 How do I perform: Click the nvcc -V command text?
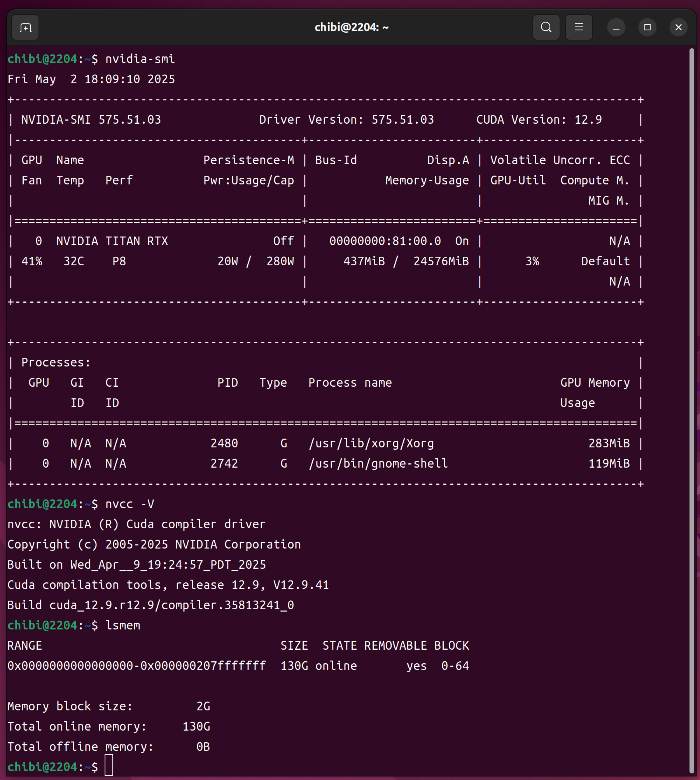pos(130,504)
